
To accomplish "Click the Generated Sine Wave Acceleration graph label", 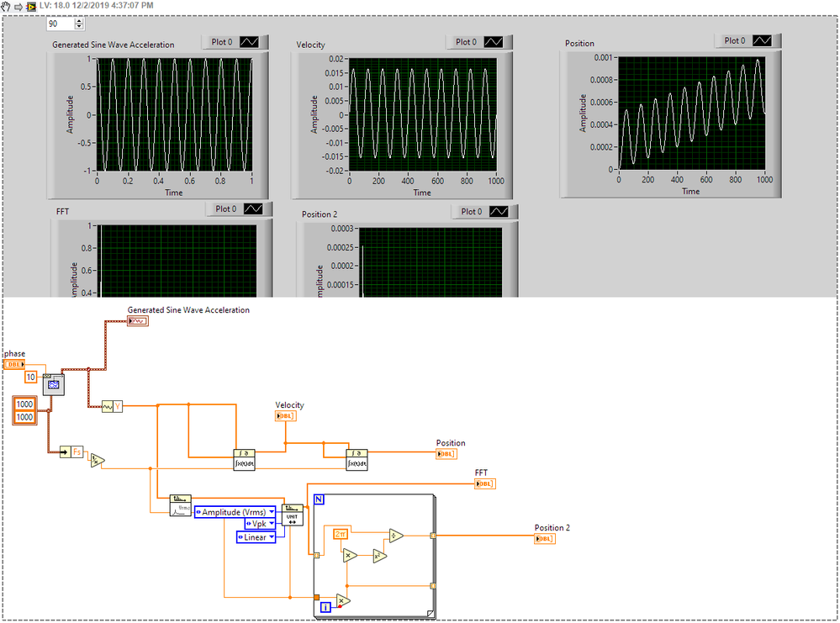I will click(113, 45).
